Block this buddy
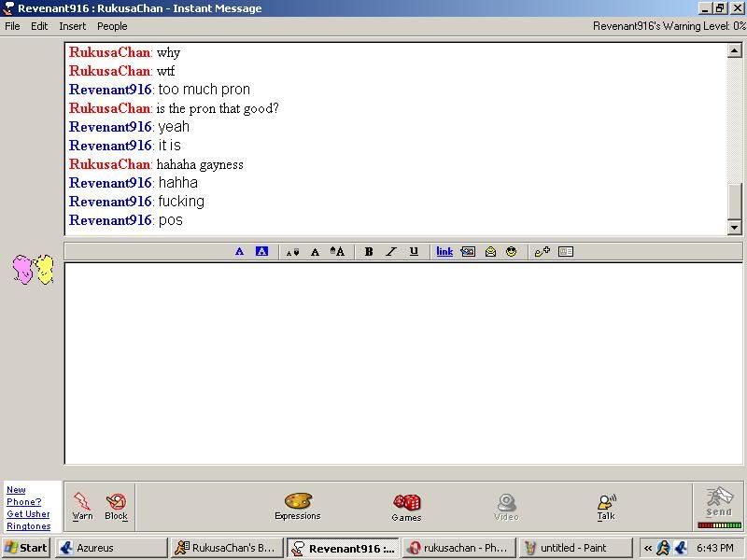 [x=116, y=506]
